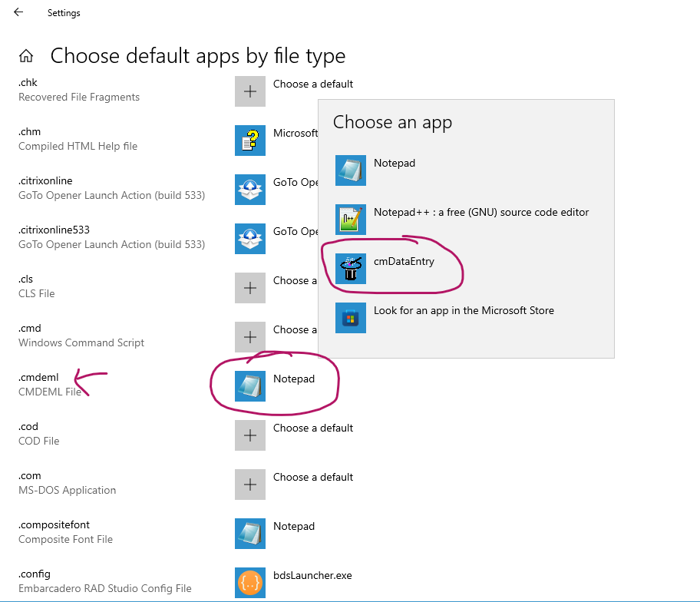Go back using the Settings back arrow
The image size is (700, 602).
tap(18, 12)
